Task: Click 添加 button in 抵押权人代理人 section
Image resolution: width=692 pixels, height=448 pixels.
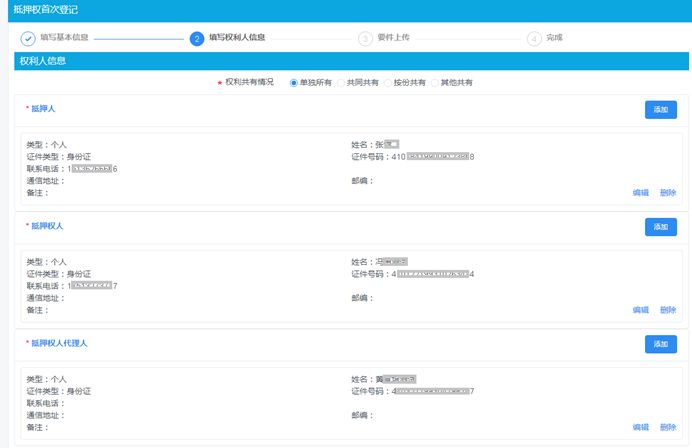Action: point(661,344)
